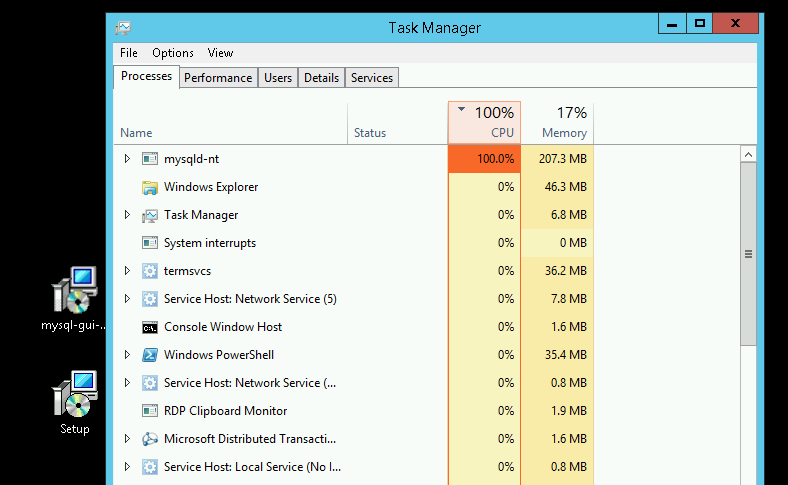Select the Windows PowerShell row text

point(219,355)
